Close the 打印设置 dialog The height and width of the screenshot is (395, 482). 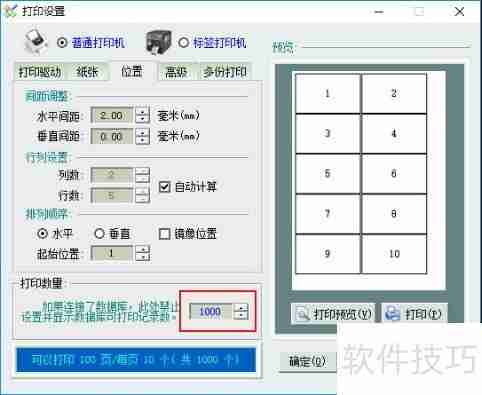click(459, 12)
